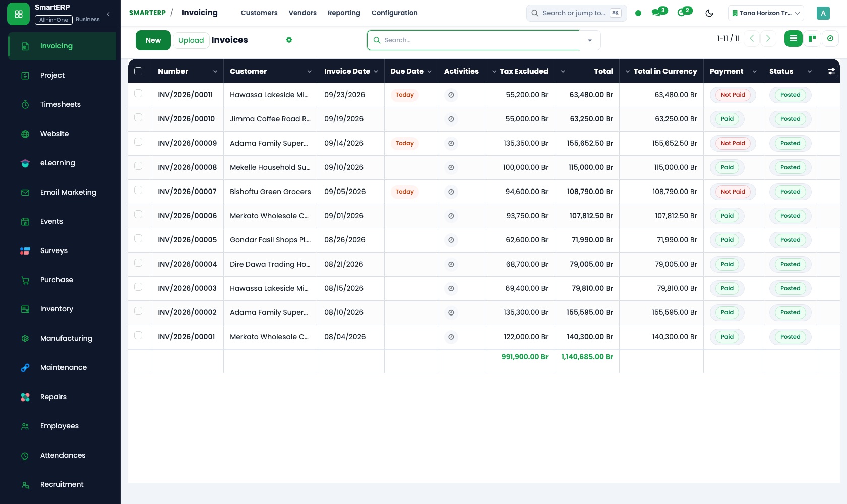Open Vendors menu

point(302,13)
